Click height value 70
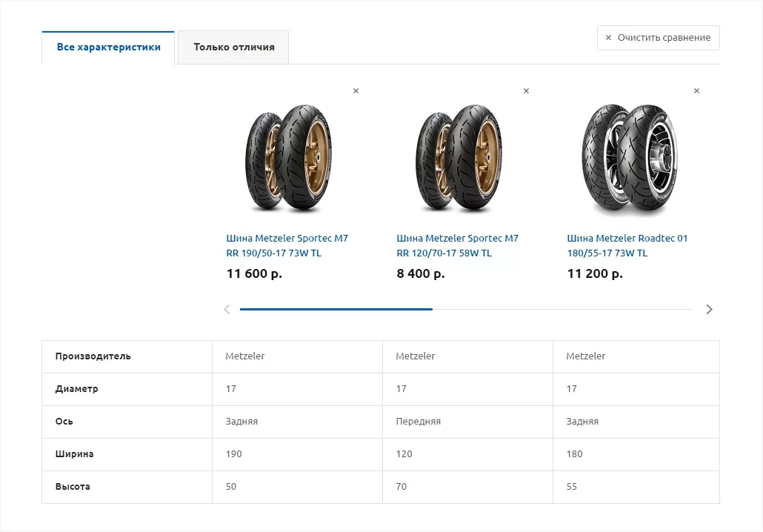763x532 pixels. point(401,486)
